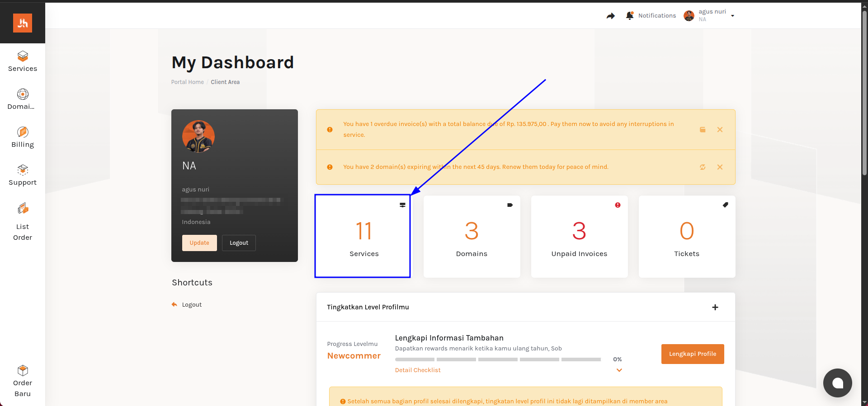Open Services from the left sidebar
Screen dimensions: 868x406
coord(23,61)
